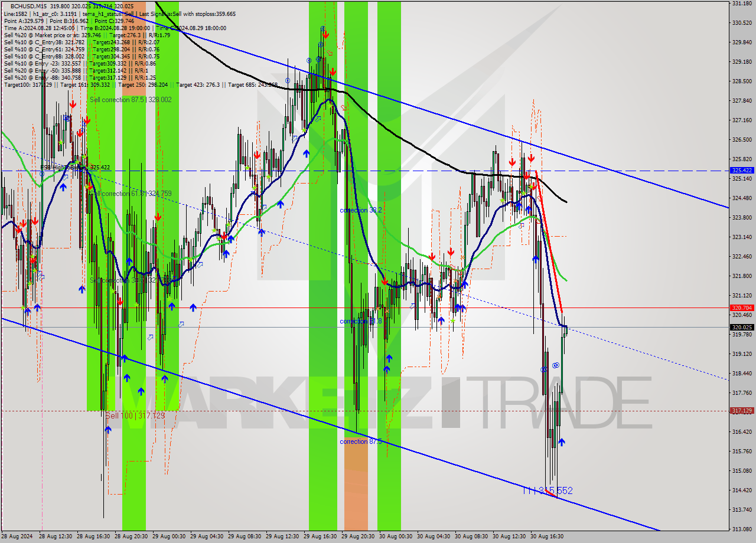Click the 'I I | 315.552' low label
The height and width of the screenshot is (543, 756).
(548, 490)
